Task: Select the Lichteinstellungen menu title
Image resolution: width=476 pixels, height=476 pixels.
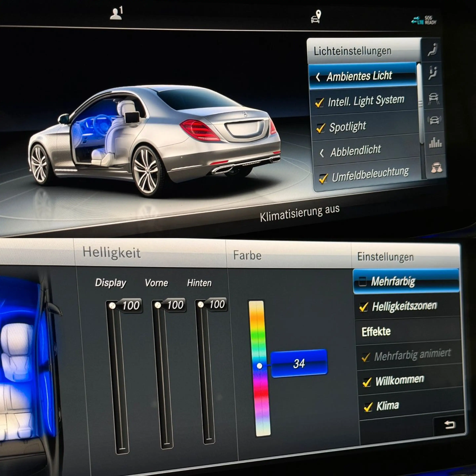Action: [352, 51]
